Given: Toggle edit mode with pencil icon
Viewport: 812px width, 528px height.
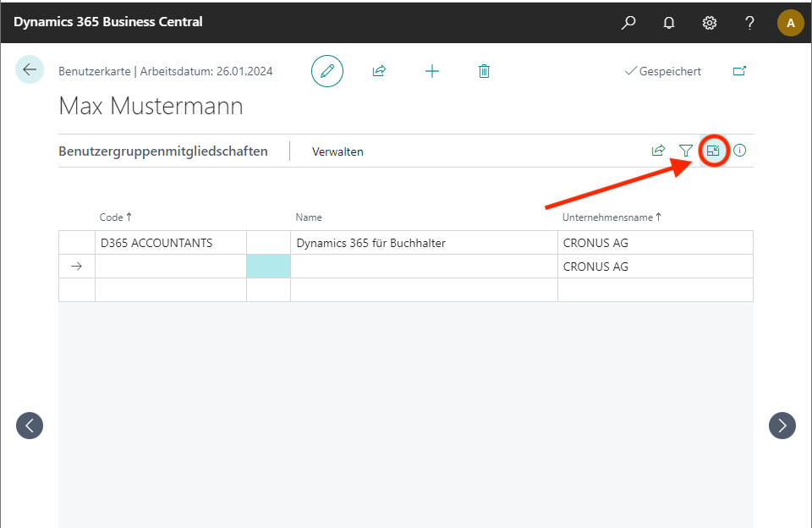Looking at the screenshot, I should click(327, 71).
